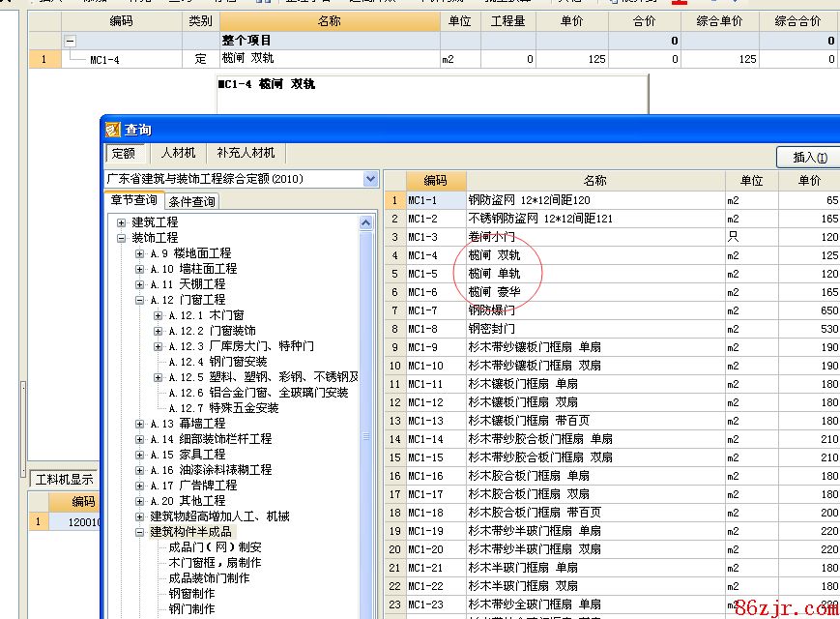The height and width of the screenshot is (619, 840).
Task: Switch to the 人材机 tab
Action: point(178,153)
